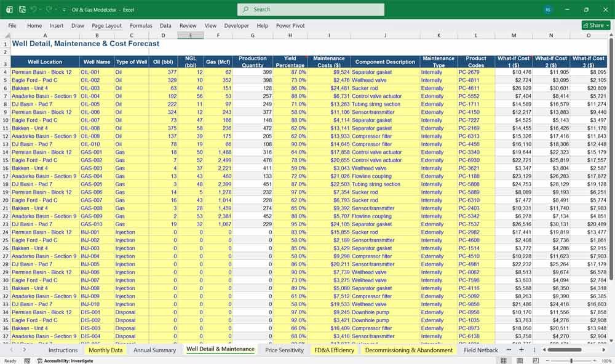Click into the Search box

[311, 9]
